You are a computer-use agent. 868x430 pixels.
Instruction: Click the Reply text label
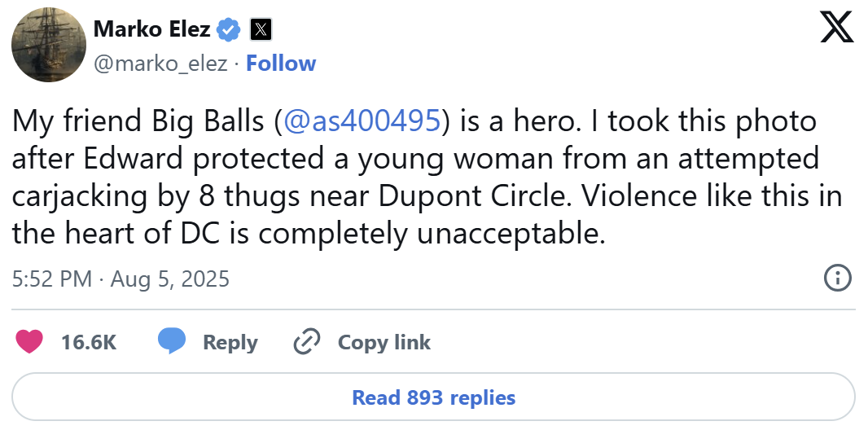tap(230, 343)
